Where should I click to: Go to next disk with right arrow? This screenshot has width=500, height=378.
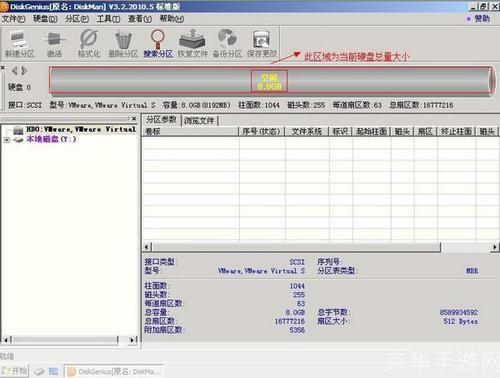24,71
